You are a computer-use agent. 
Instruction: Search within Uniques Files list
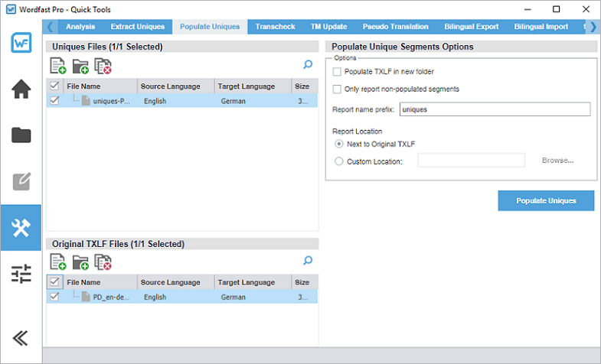point(308,66)
